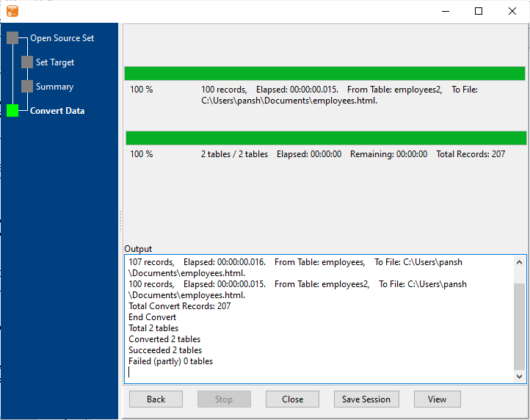Click the overall 2 tables progress bar
This screenshot has width=530, height=420.
tap(325, 138)
